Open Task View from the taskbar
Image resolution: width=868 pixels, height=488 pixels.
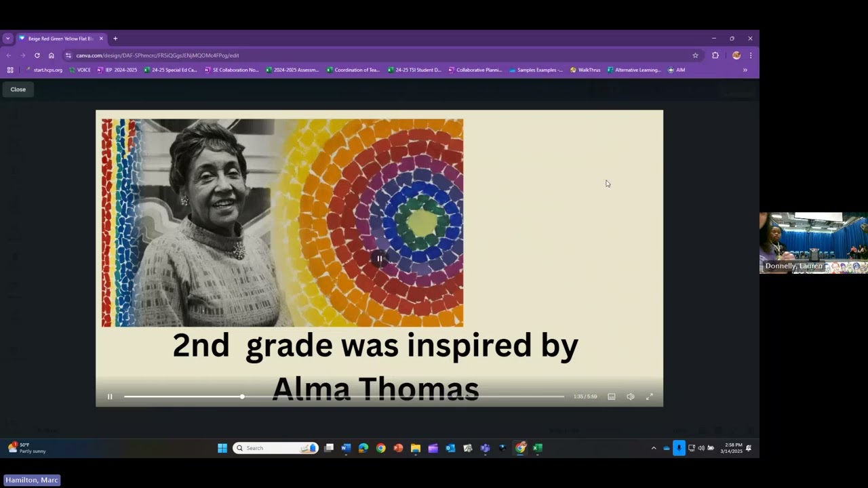pyautogui.click(x=329, y=448)
